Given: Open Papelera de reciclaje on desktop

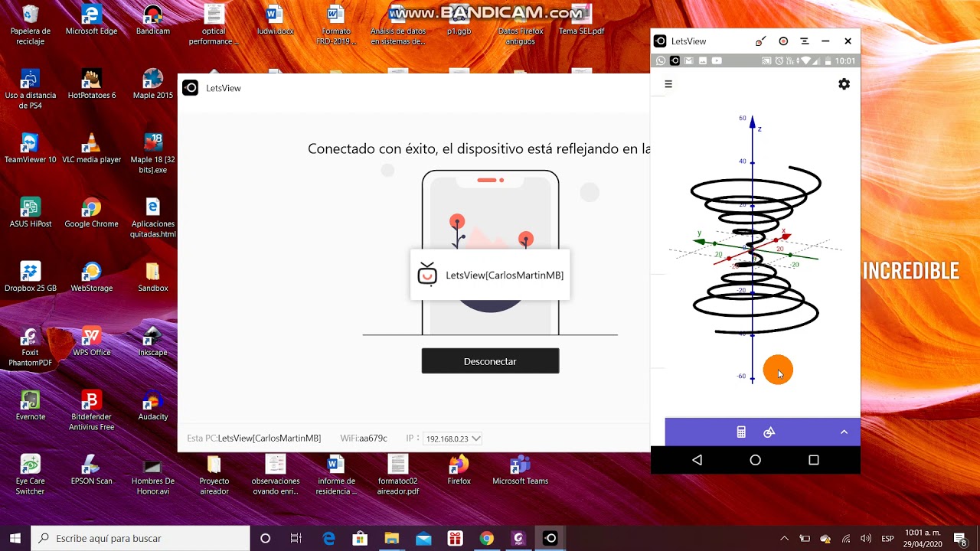Looking at the screenshot, I should click(x=31, y=25).
